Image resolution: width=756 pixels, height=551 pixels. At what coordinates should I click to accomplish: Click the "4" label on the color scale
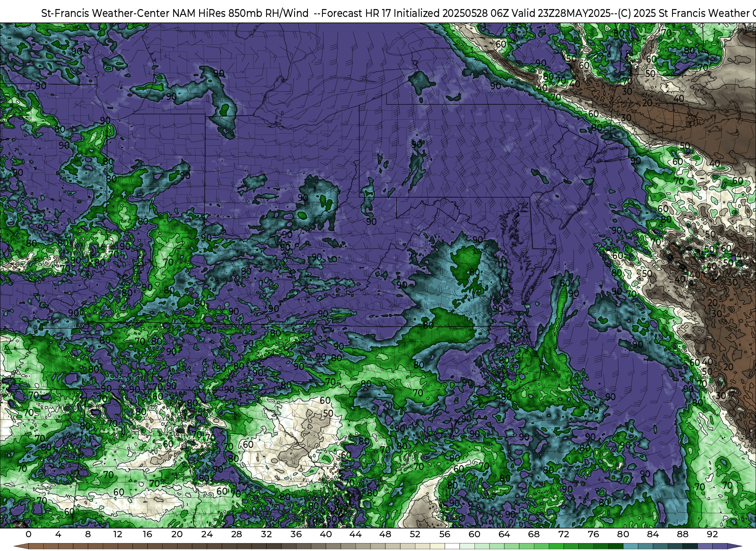tap(58, 534)
